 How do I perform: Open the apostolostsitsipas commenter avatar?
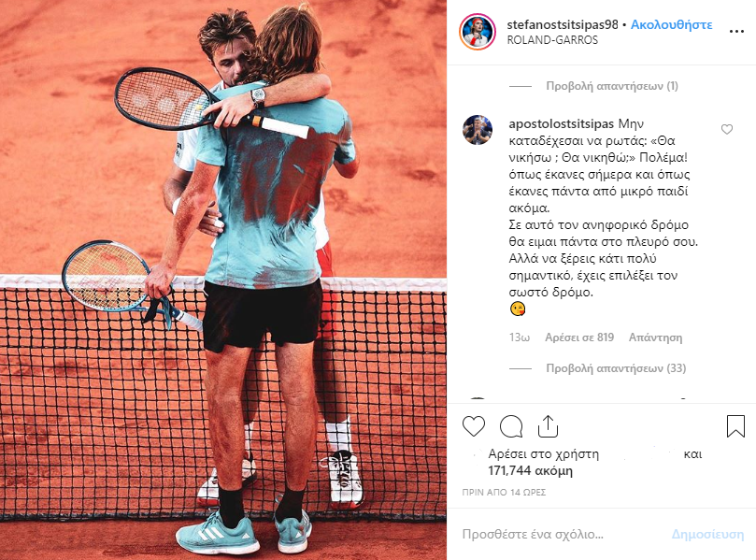pos(478,130)
